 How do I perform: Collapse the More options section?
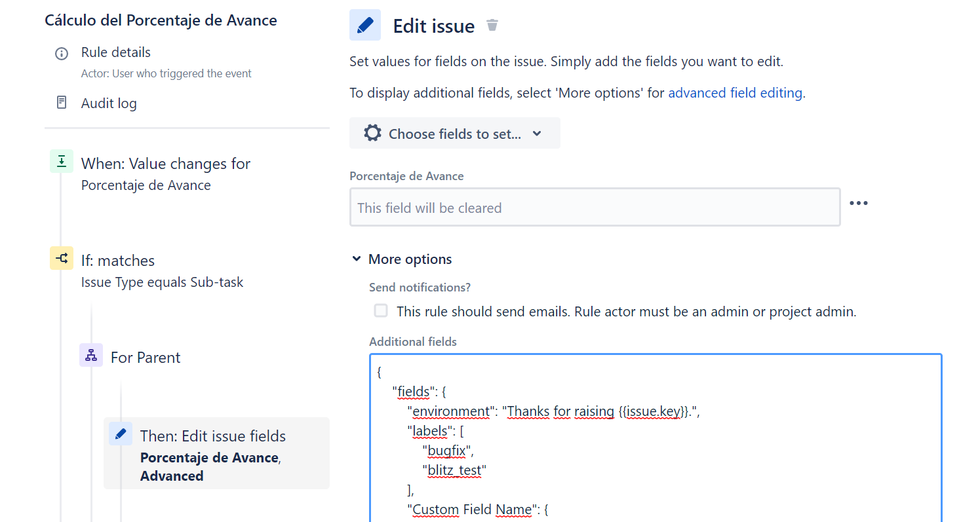click(402, 259)
